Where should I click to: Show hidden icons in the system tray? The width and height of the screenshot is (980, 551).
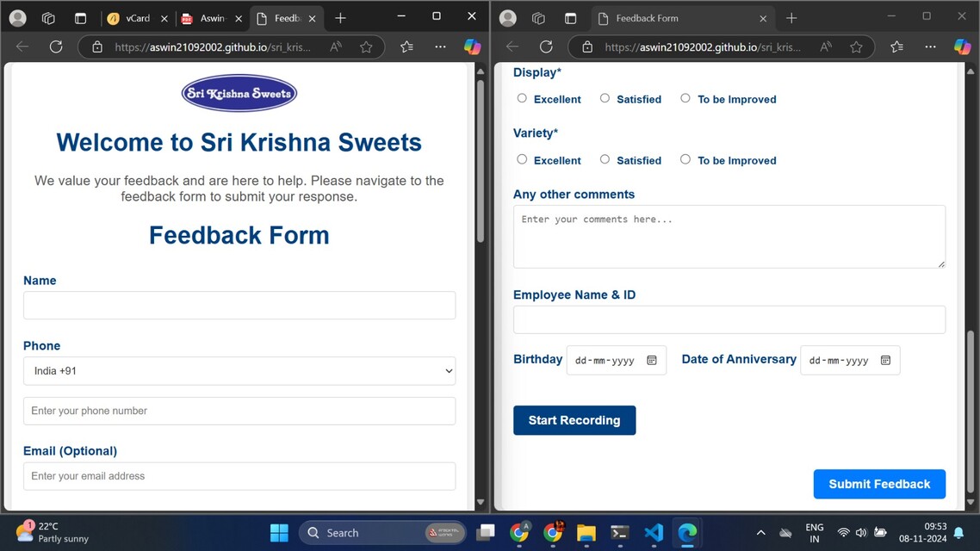tap(760, 533)
